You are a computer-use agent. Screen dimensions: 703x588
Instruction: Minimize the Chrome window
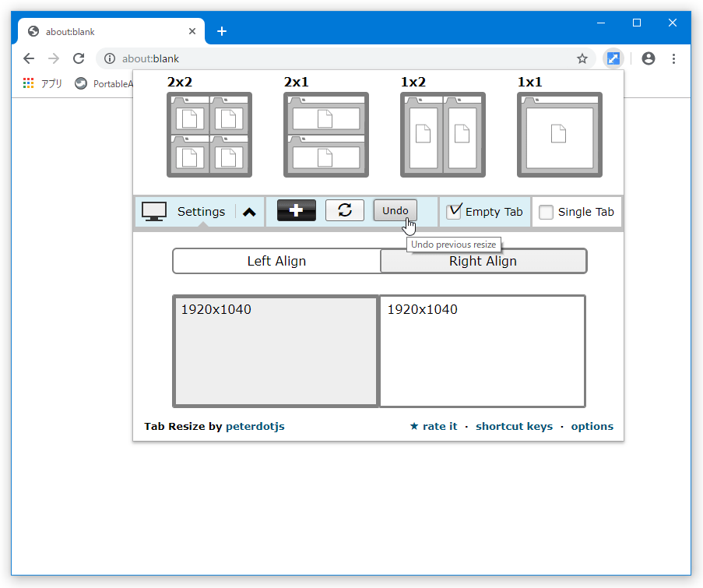(601, 23)
